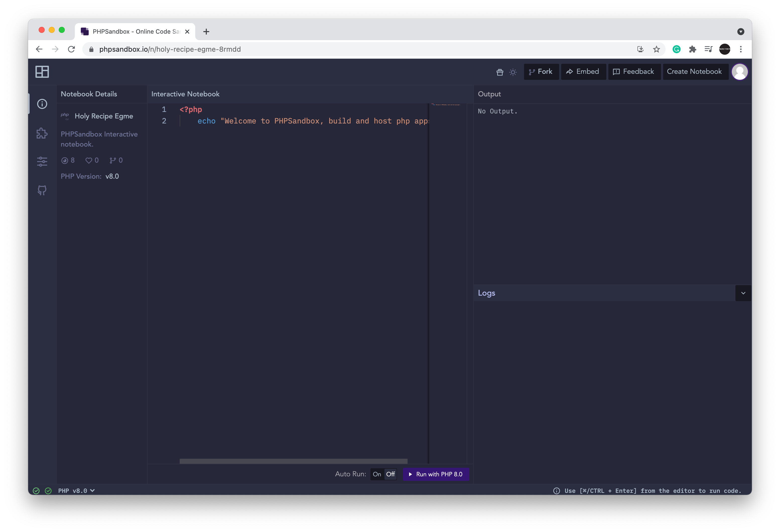Toggle light theme with sun icon
The image size is (780, 532).
click(x=513, y=72)
